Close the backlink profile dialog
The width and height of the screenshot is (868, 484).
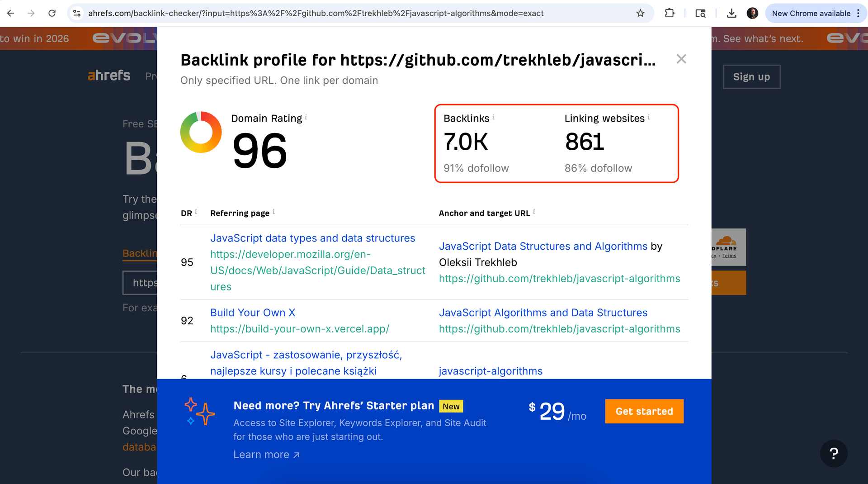click(x=681, y=59)
